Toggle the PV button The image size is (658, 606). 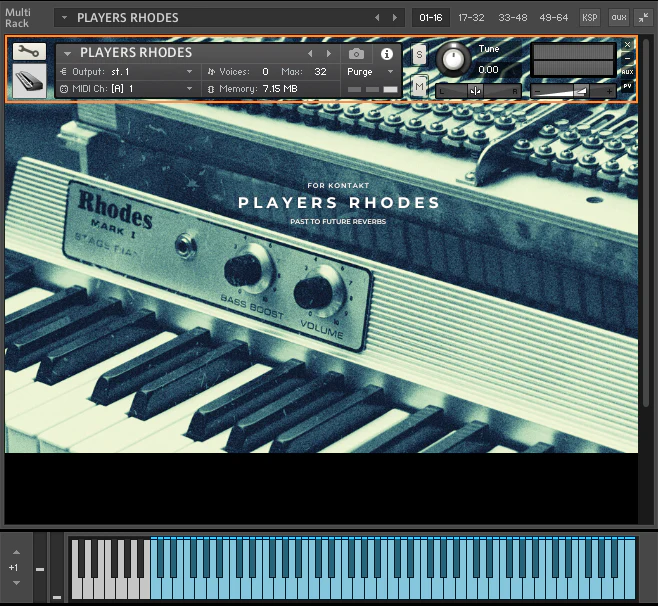627,86
